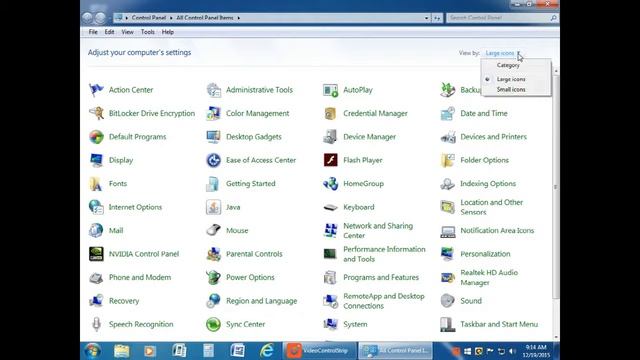Click the refresh button beside address bar

coord(437,18)
